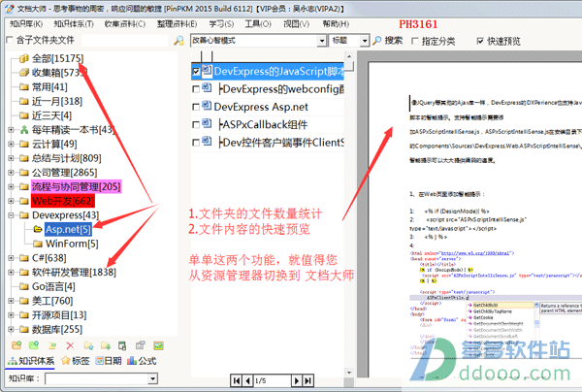Go to the next page with the pager arrow
The height and width of the screenshot is (392, 582).
(296, 380)
